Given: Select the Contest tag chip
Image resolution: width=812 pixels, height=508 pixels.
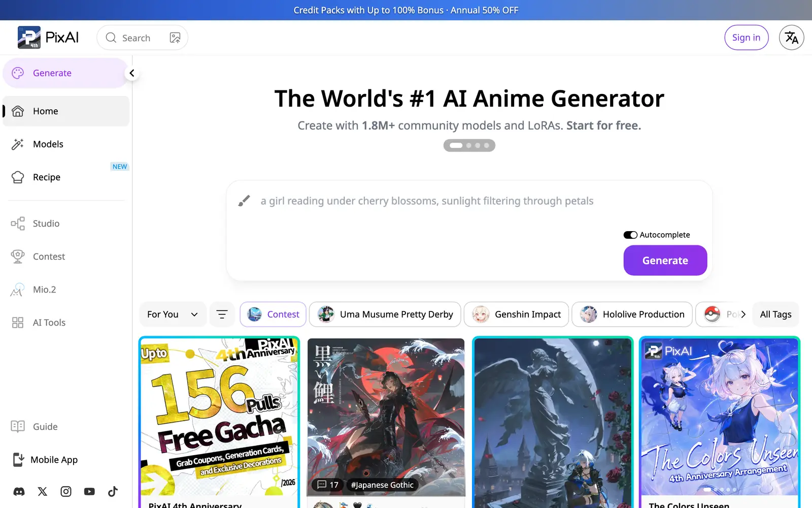Looking at the screenshot, I should (273, 314).
